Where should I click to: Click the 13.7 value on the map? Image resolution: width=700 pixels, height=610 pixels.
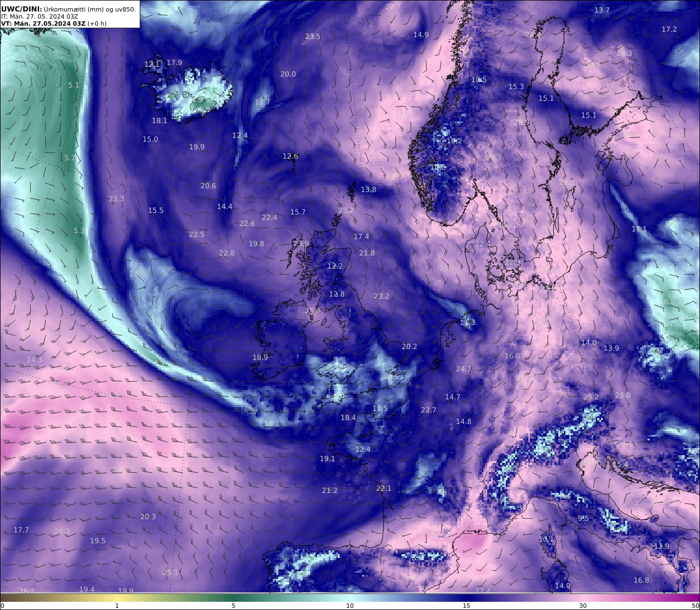coord(602,10)
